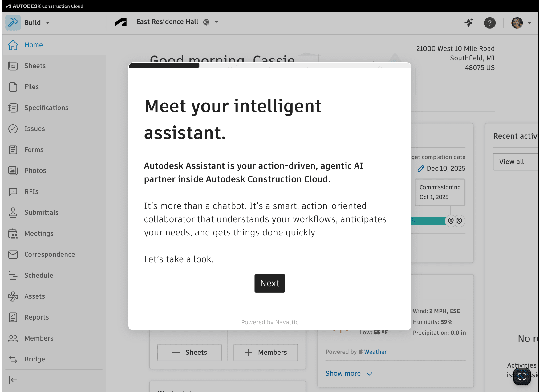Click the Commissioning milestone marker on timeline
The width and height of the screenshot is (539, 392).
[x=450, y=221]
